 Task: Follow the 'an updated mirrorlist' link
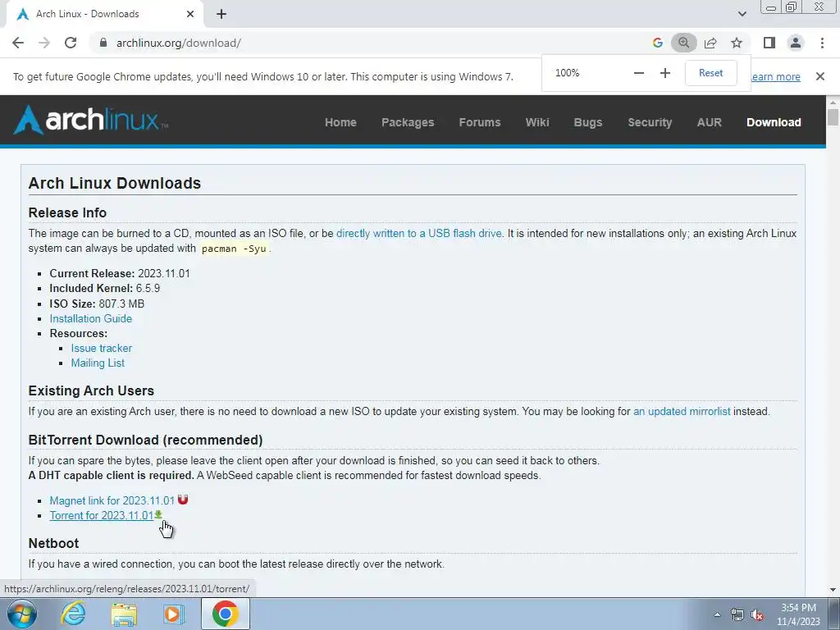[x=682, y=412]
